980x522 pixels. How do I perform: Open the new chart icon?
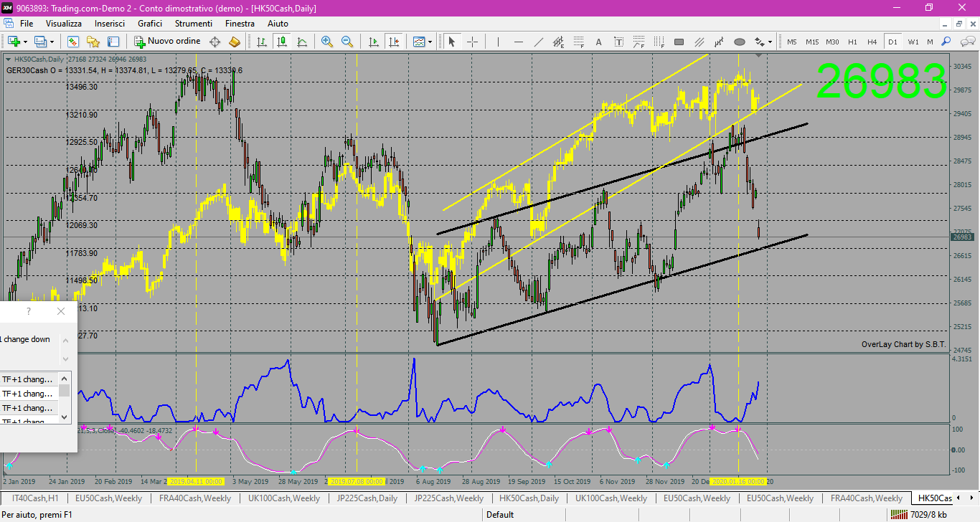point(14,42)
